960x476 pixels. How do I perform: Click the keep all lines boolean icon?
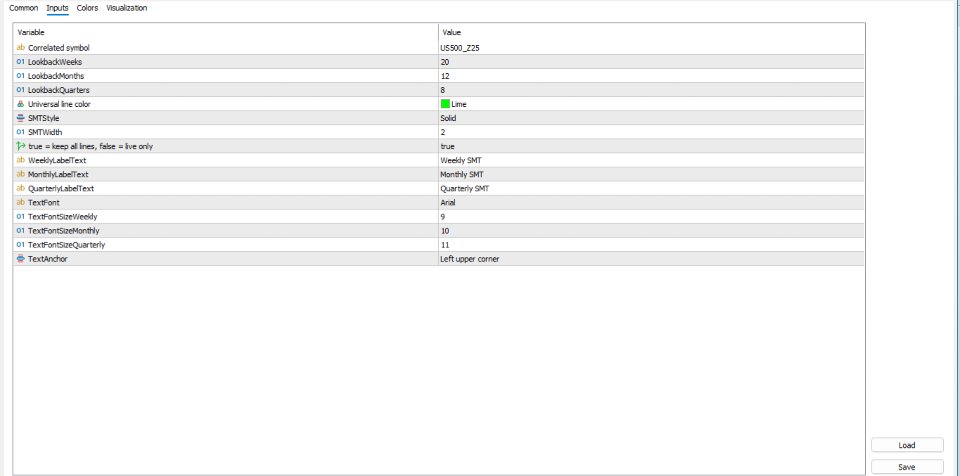(21, 146)
